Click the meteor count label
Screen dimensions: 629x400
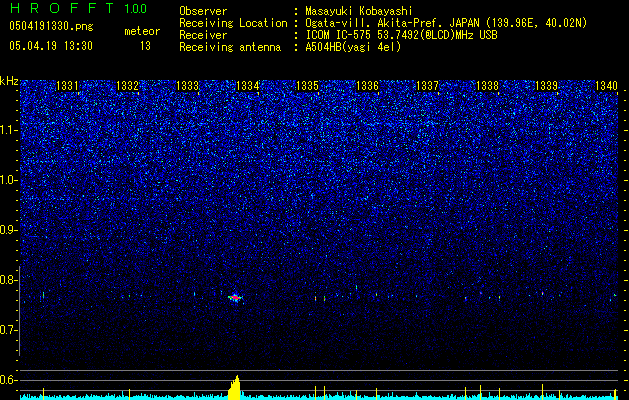click(x=142, y=31)
